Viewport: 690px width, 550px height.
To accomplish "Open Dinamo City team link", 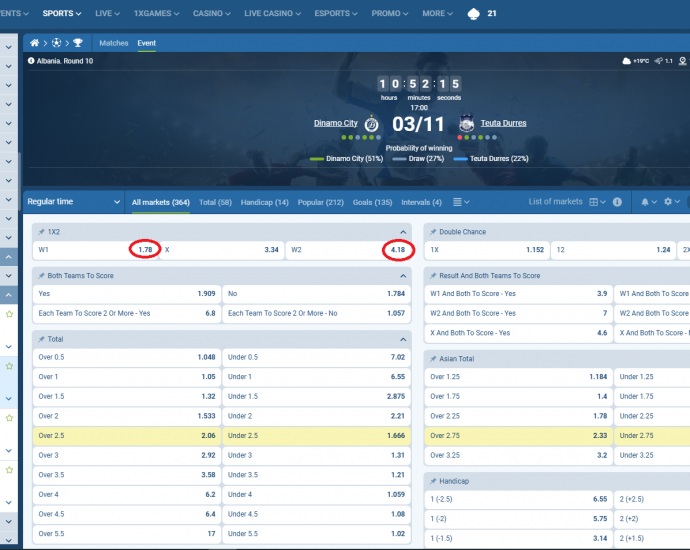I will [336, 123].
